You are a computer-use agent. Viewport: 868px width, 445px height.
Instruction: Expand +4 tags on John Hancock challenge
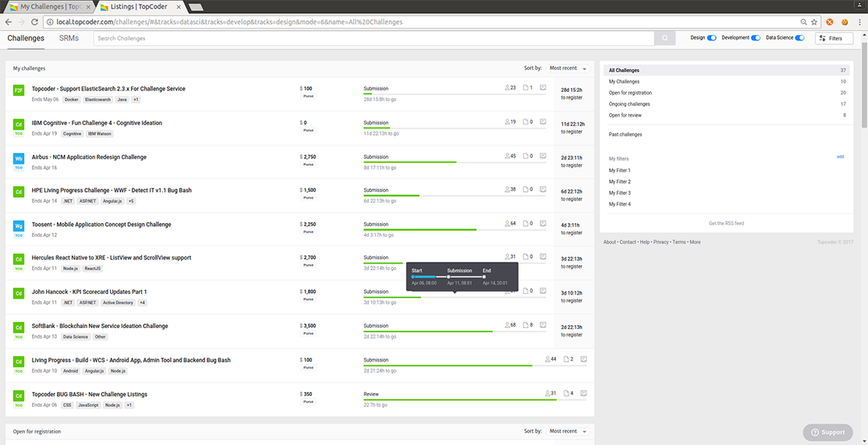tap(142, 302)
